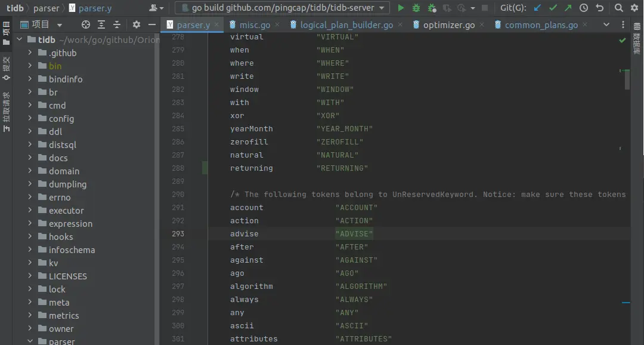Viewport: 644px width, 345px height.
Task: Show Git history clock icon
Action: tap(584, 8)
